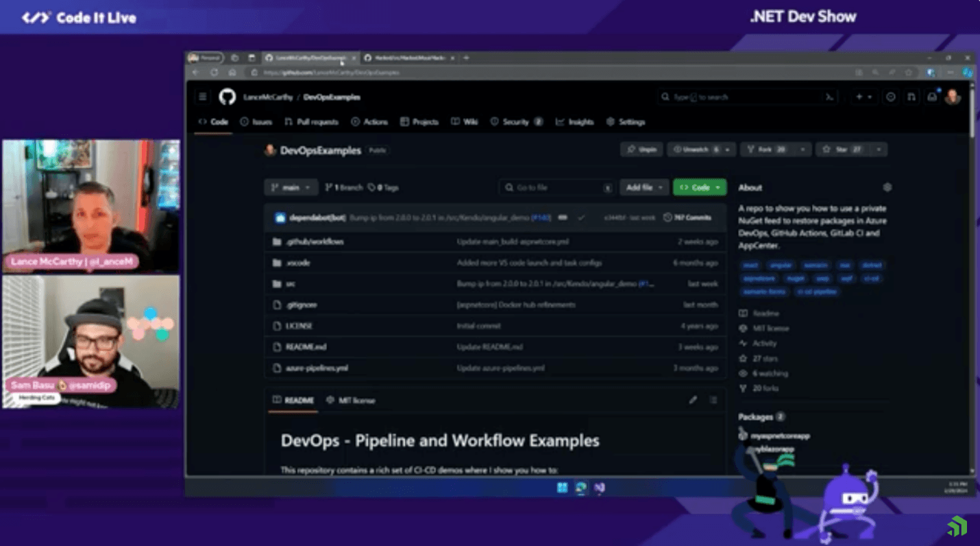980x546 pixels.
Task: Open the Add file dropdown
Action: point(644,187)
